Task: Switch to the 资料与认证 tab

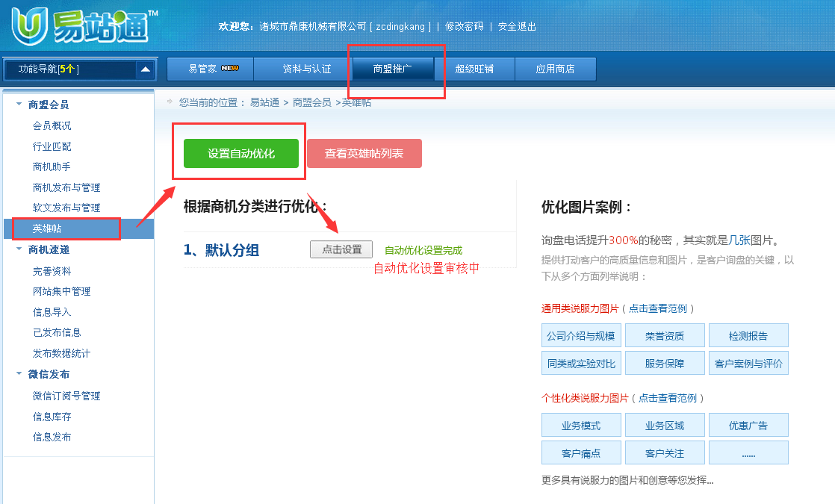Action: 306,69
